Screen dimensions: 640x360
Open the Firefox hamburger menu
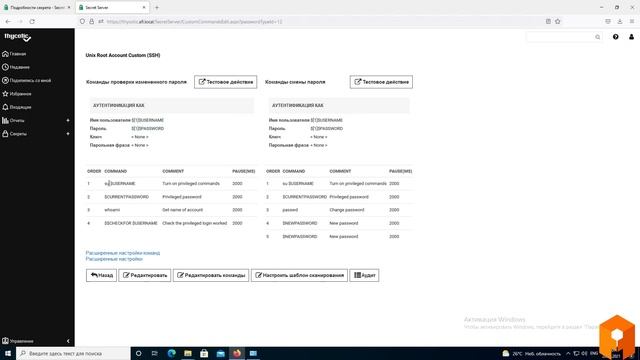pyautogui.click(x=631, y=21)
